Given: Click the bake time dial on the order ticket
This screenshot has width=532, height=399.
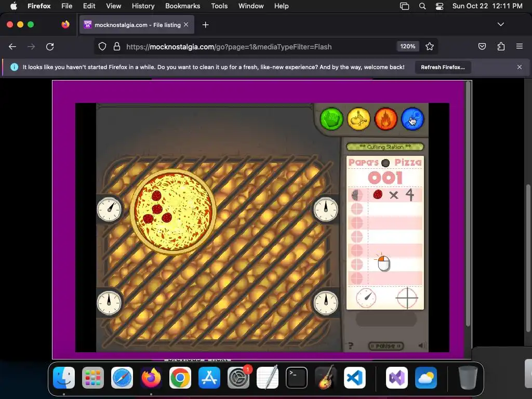Looking at the screenshot, I should [x=366, y=298].
